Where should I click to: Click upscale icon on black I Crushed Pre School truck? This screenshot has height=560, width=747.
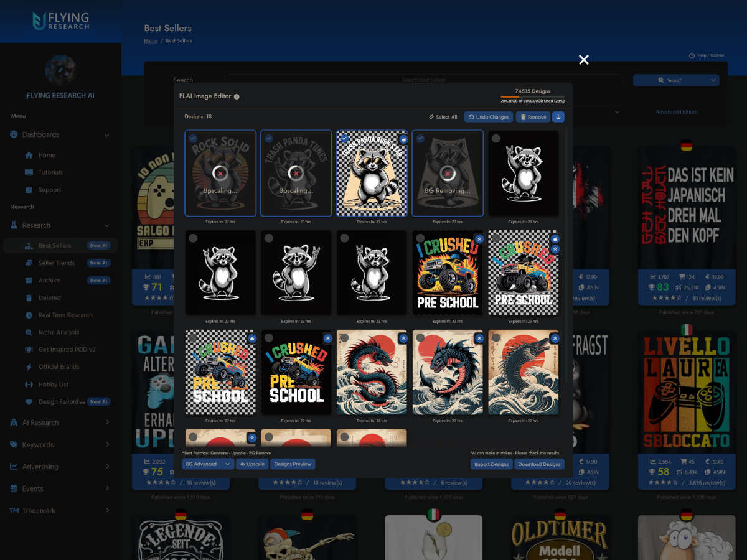tap(479, 239)
